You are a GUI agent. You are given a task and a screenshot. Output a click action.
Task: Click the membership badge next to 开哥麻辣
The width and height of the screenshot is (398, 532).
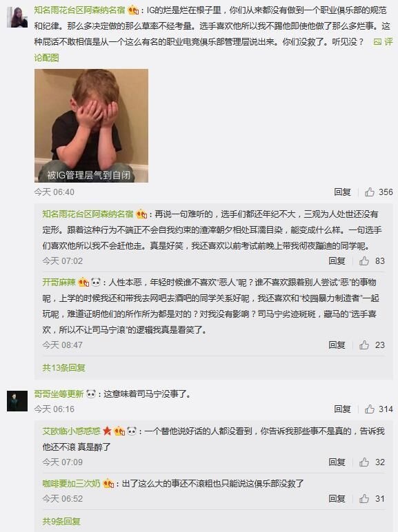pyautogui.click(x=83, y=283)
